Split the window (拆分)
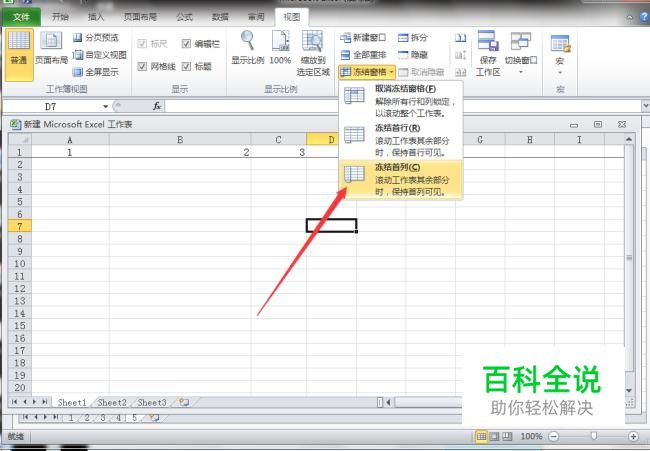This screenshot has height=451, width=650. (x=412, y=38)
